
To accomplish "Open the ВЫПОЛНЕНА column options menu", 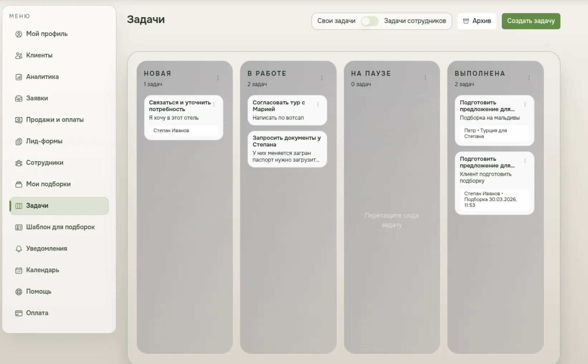I will click(x=529, y=78).
